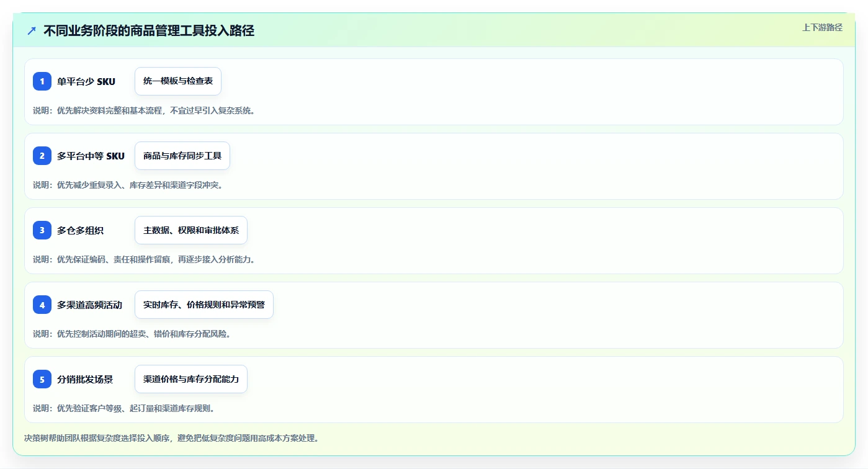Click the footer text starting with 决策树帮助团队
This screenshot has height=469, width=868.
171,438
